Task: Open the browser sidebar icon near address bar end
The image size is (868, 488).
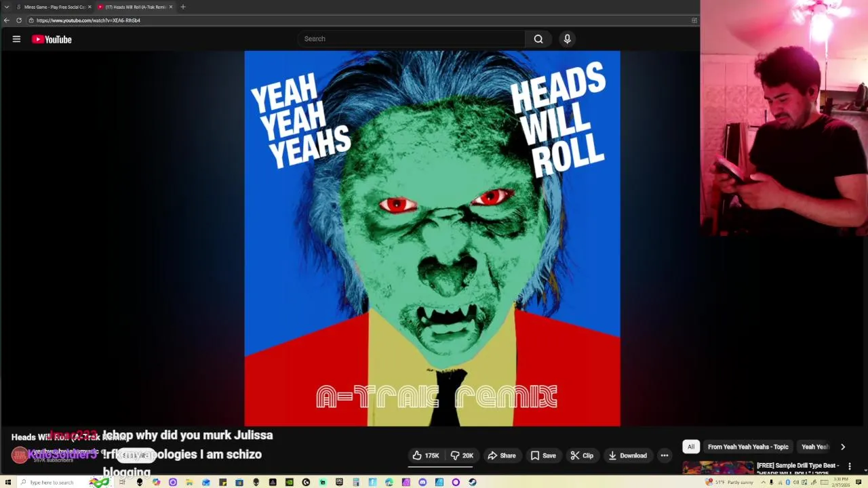Action: click(694, 20)
